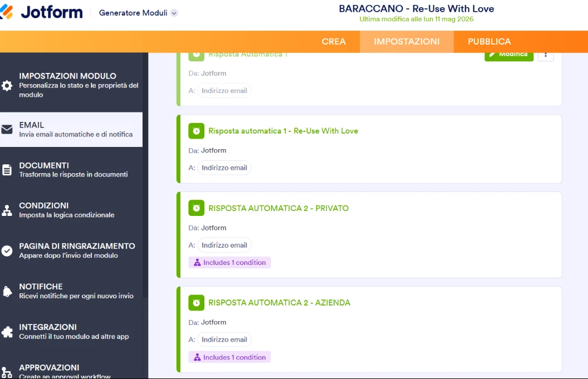Click the envelope icon for Email
Image resolution: width=588 pixels, height=379 pixels.
pyautogui.click(x=7, y=129)
